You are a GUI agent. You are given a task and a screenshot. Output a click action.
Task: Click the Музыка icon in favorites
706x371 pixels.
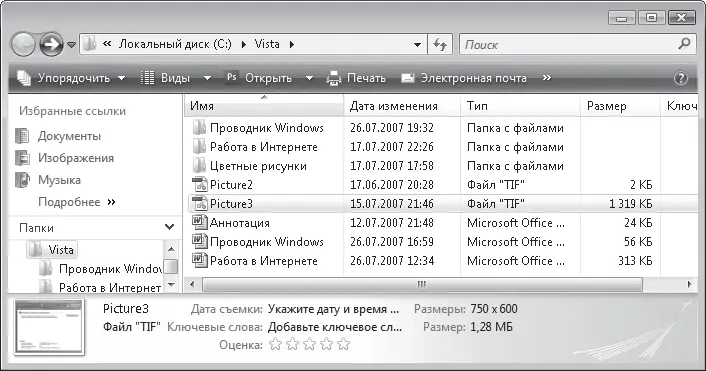[23, 180]
